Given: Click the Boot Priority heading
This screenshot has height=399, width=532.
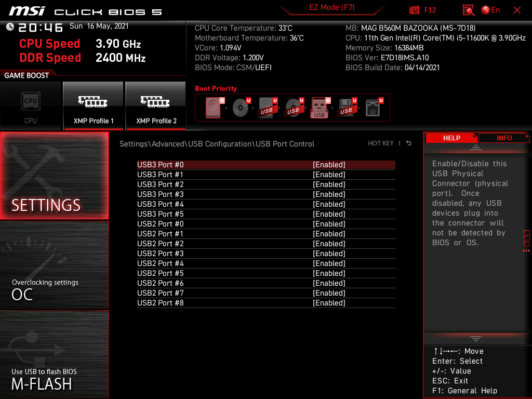Looking at the screenshot, I should coord(216,88).
